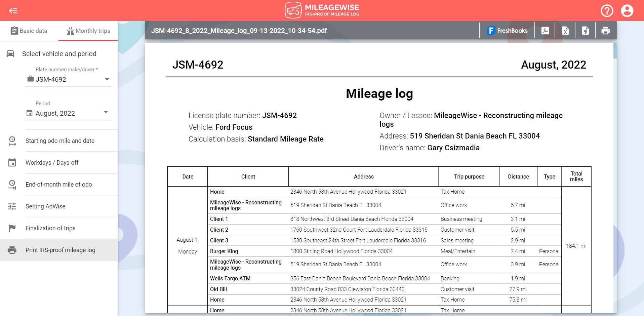Screen dimensions: 644x316
Task: Click the AdWise sliders settings icon
Action: tap(12, 206)
